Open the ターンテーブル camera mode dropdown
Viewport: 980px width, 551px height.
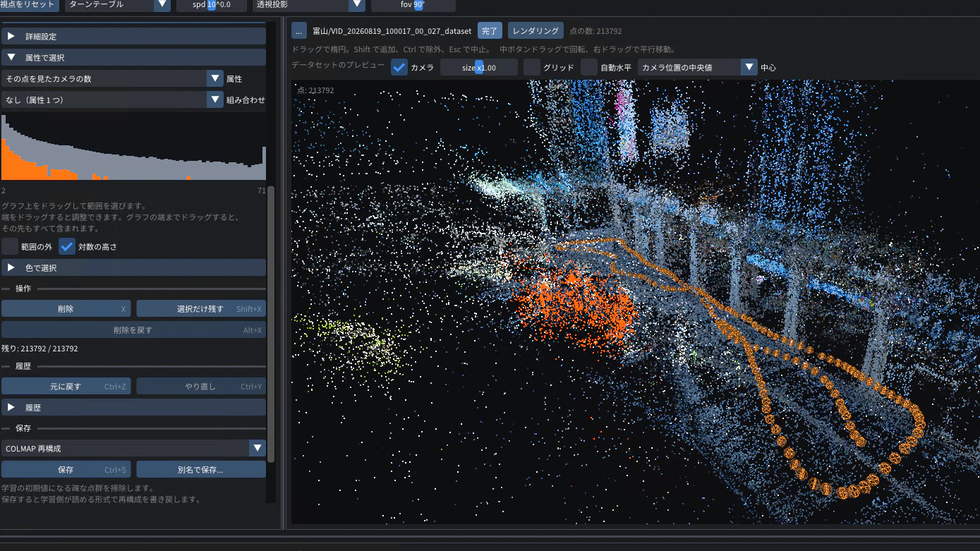118,5
